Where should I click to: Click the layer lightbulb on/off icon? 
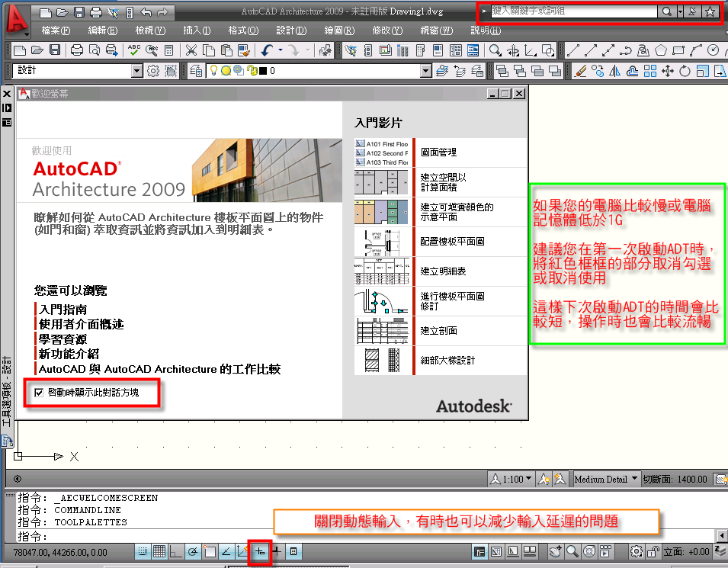point(213,71)
